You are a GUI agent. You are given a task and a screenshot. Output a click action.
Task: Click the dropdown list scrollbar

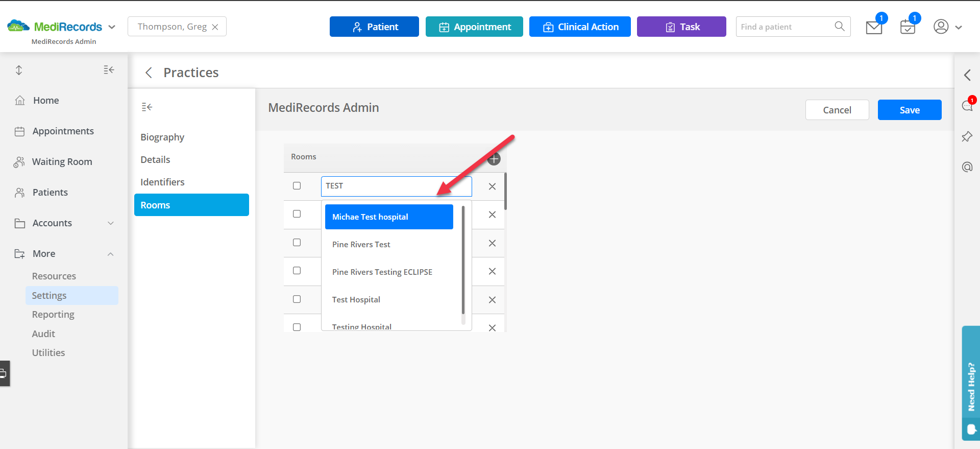(463, 260)
